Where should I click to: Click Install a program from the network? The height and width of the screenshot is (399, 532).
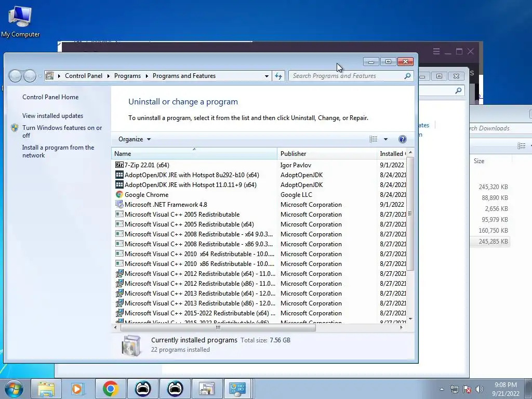coord(58,151)
